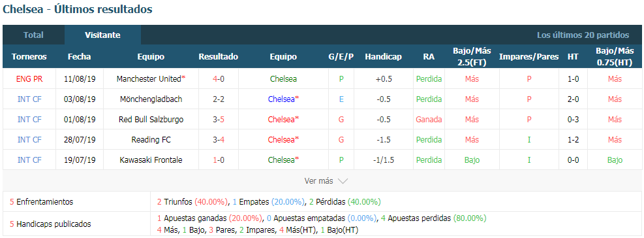Select the Visitante tab

click(x=102, y=35)
